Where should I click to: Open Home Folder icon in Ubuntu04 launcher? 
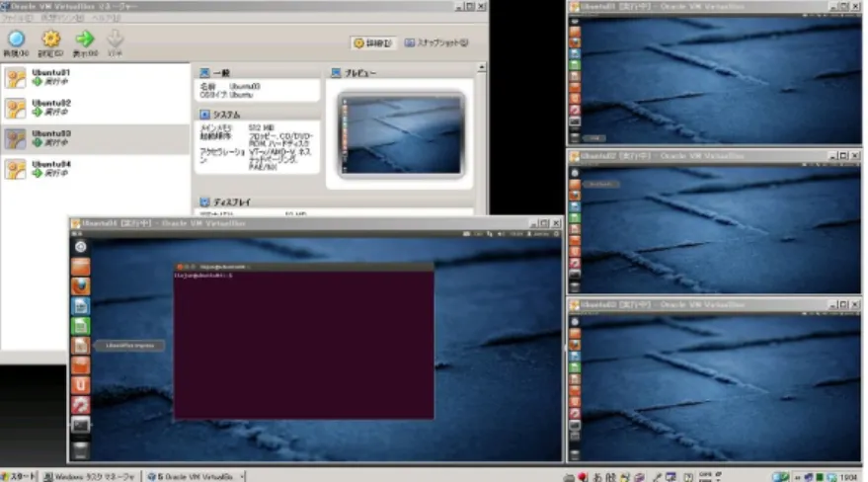(x=81, y=266)
